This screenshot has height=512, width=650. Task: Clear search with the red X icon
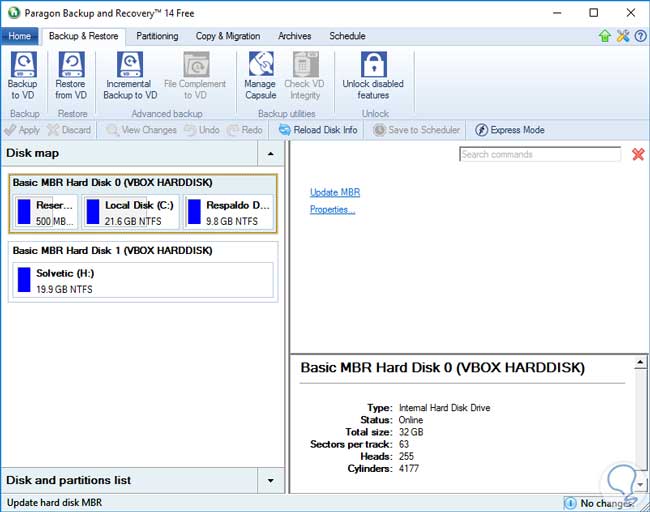click(638, 154)
